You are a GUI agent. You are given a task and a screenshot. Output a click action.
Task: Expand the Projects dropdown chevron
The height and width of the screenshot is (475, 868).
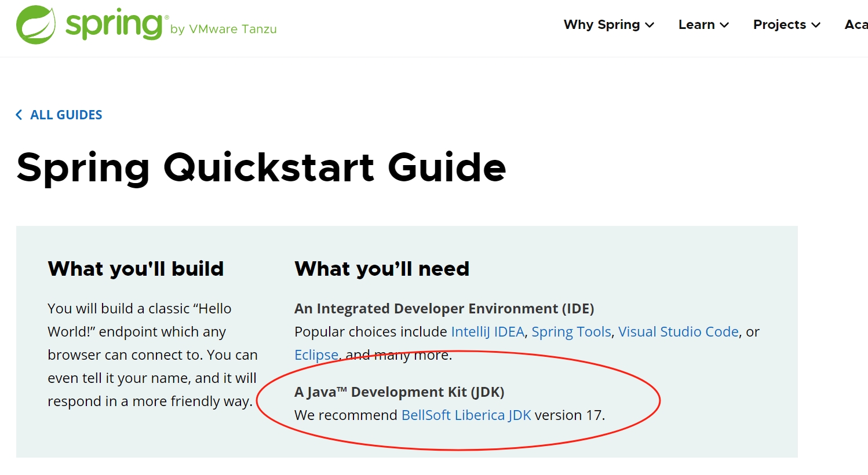pos(817,25)
